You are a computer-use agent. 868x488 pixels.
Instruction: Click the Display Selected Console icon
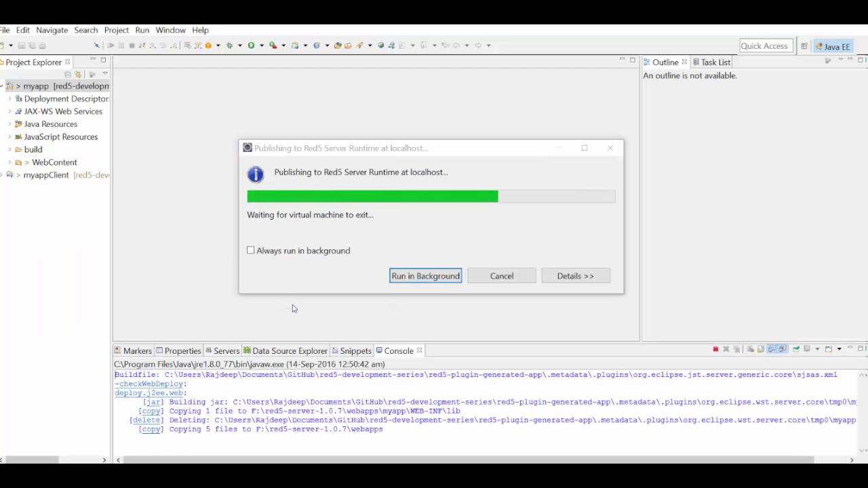tap(807, 349)
